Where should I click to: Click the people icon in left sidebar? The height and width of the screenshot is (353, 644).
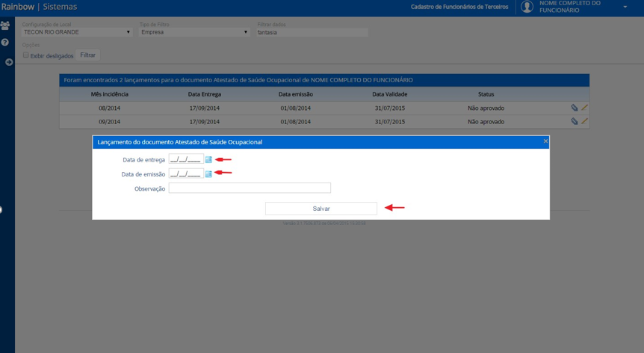coord(5,25)
